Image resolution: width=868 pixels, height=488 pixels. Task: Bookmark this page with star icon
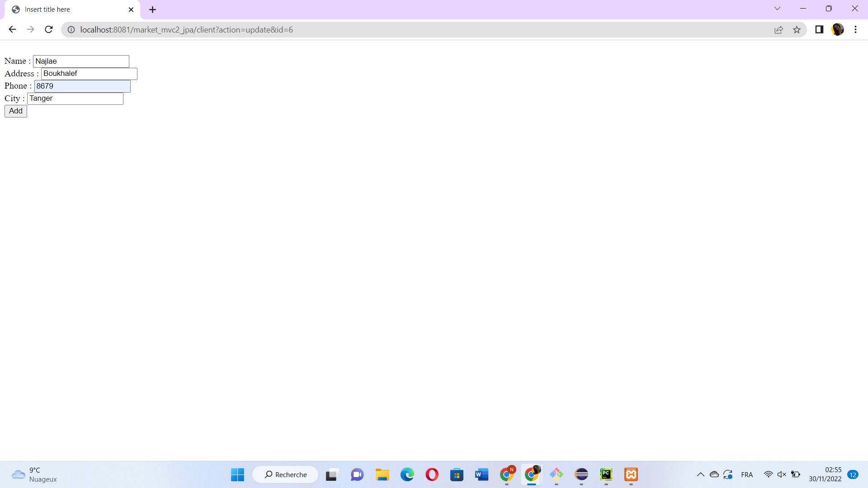coord(797,30)
